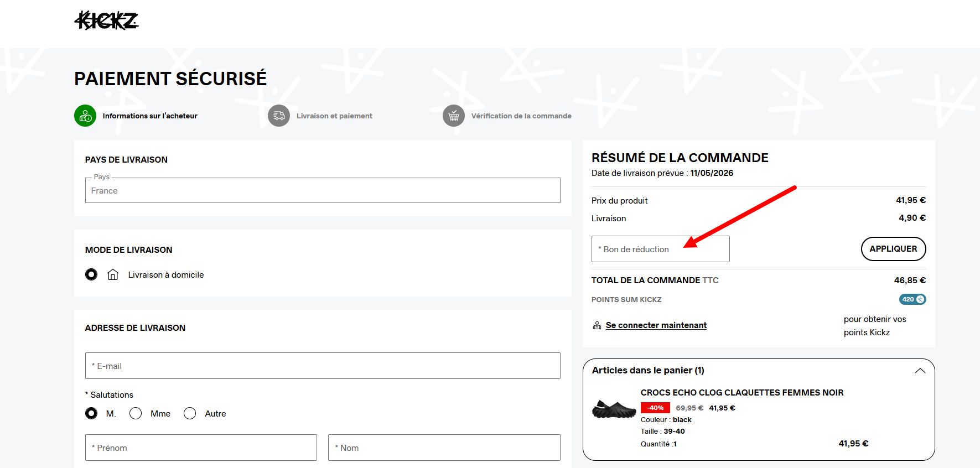Click the Taille : 39-40 text
This screenshot has width=980, height=468.
point(663,431)
